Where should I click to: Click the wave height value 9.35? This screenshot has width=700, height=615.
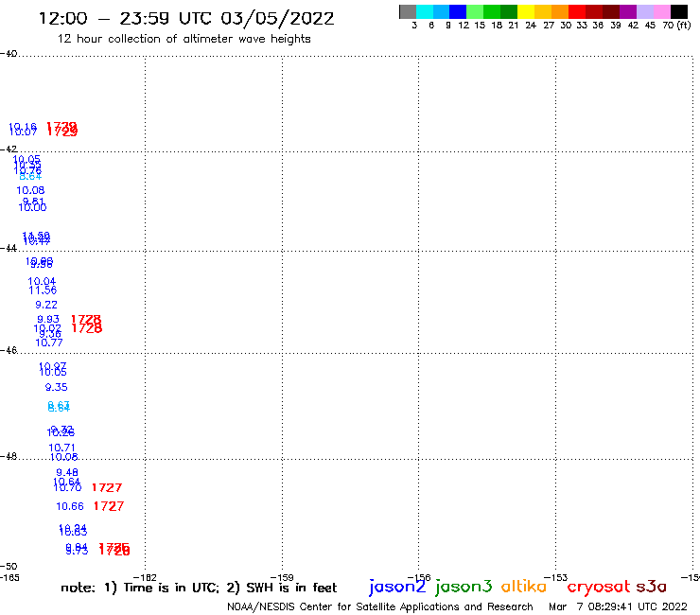(x=56, y=387)
